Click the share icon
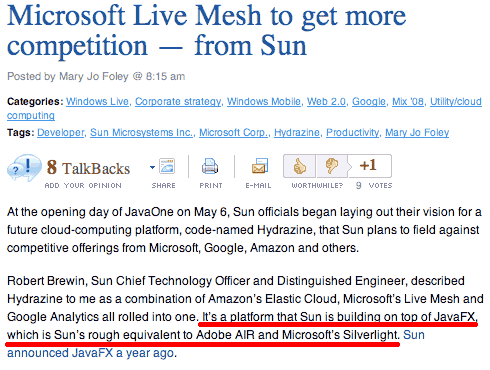 167,166
